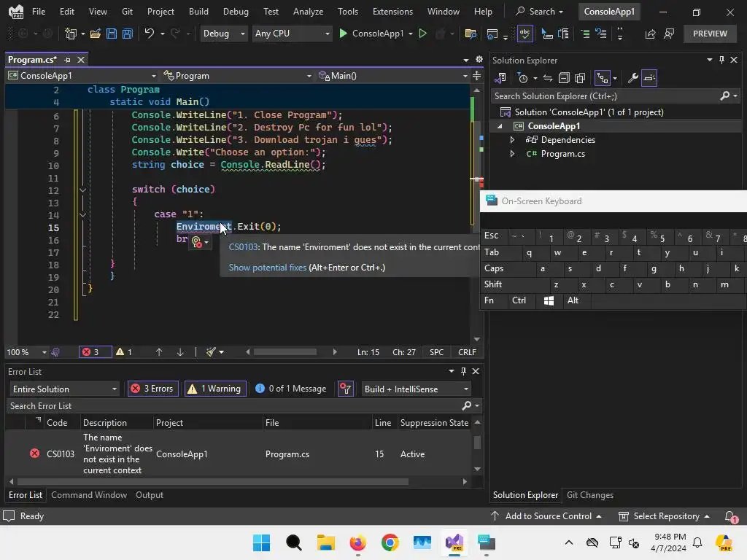Viewport: 747px width, 560px height.
Task: Click the 3 errors indicator in editor bar
Action: (x=95, y=352)
